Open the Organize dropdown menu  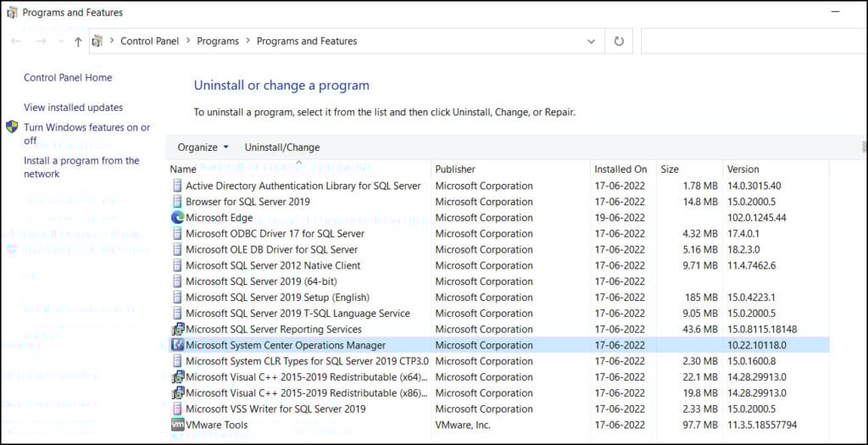pos(203,147)
